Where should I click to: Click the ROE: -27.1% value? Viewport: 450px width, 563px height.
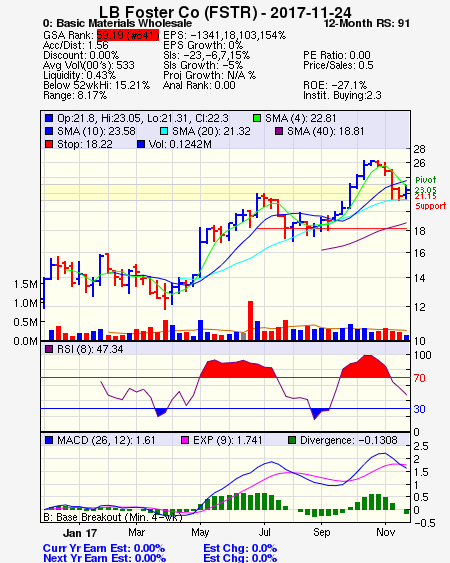coord(335,85)
